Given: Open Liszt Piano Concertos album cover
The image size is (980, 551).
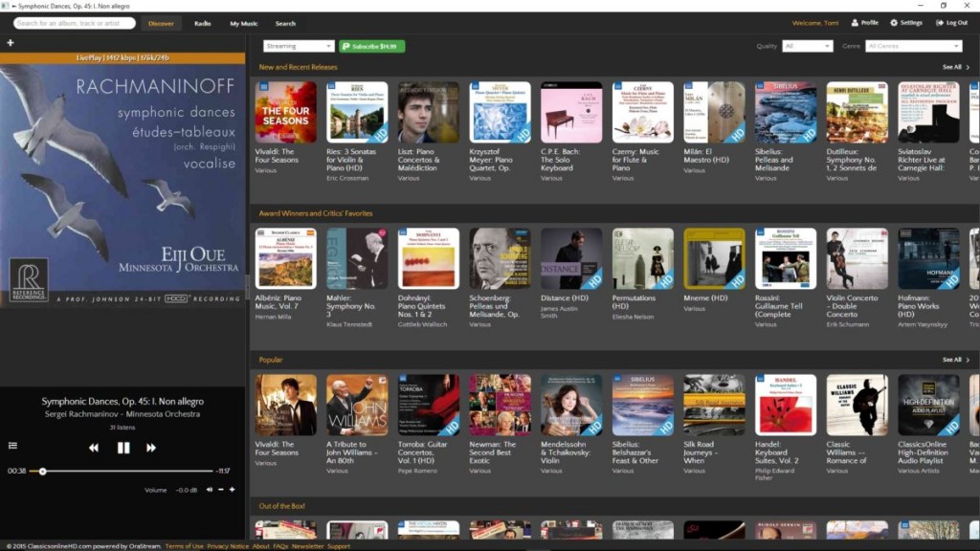Looking at the screenshot, I should 428,113.
